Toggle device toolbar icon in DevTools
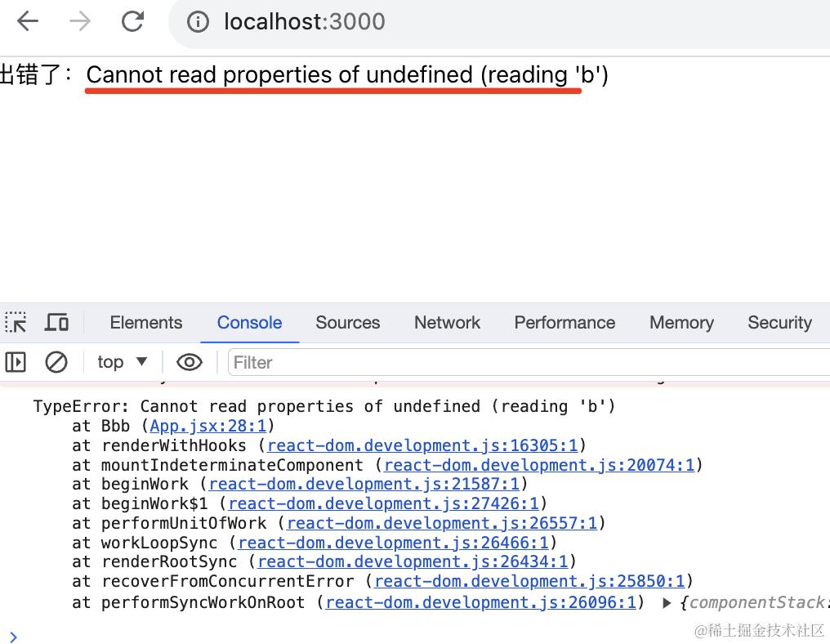The height and width of the screenshot is (644, 830). click(x=56, y=322)
